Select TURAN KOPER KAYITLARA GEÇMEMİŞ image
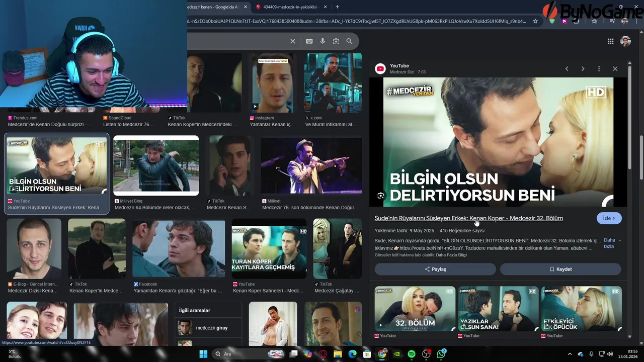 269,248
